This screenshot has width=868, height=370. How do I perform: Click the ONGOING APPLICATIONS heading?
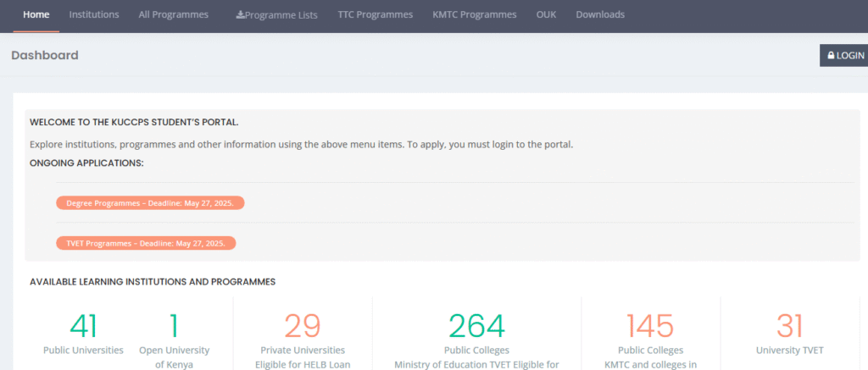[x=87, y=163]
